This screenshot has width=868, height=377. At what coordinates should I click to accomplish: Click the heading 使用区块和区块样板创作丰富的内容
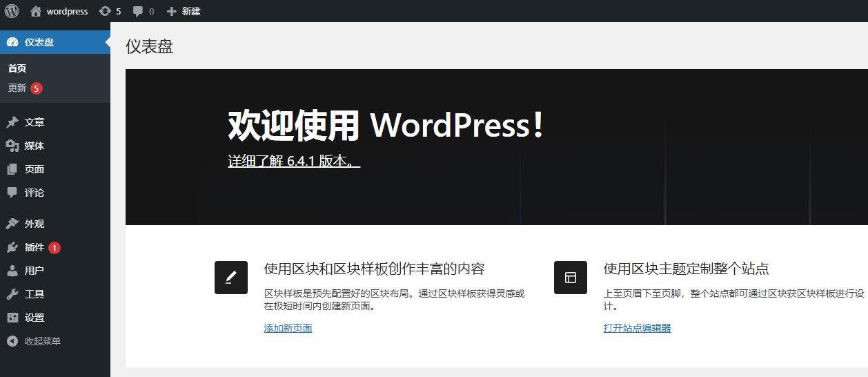(x=375, y=269)
